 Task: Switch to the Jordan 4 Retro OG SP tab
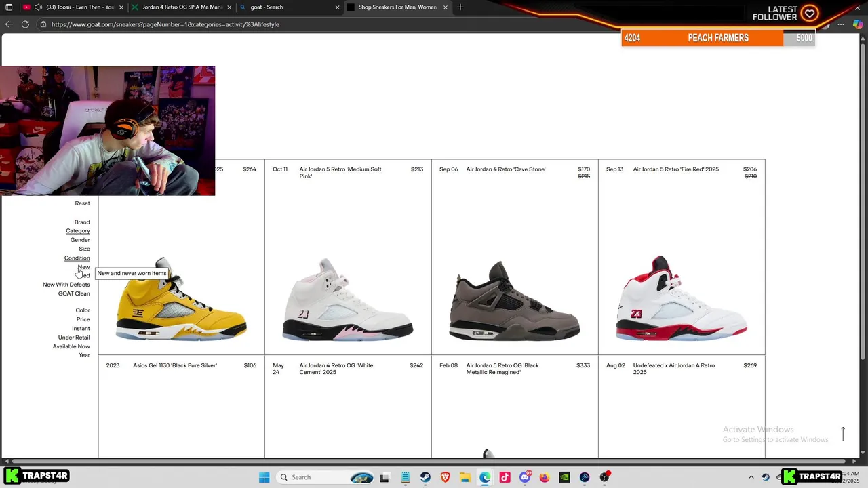coord(182,7)
